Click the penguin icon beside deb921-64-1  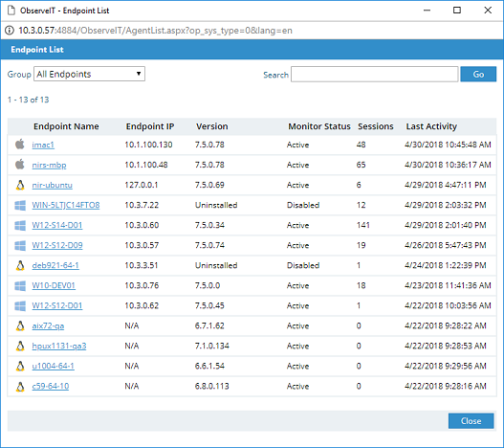click(x=20, y=265)
